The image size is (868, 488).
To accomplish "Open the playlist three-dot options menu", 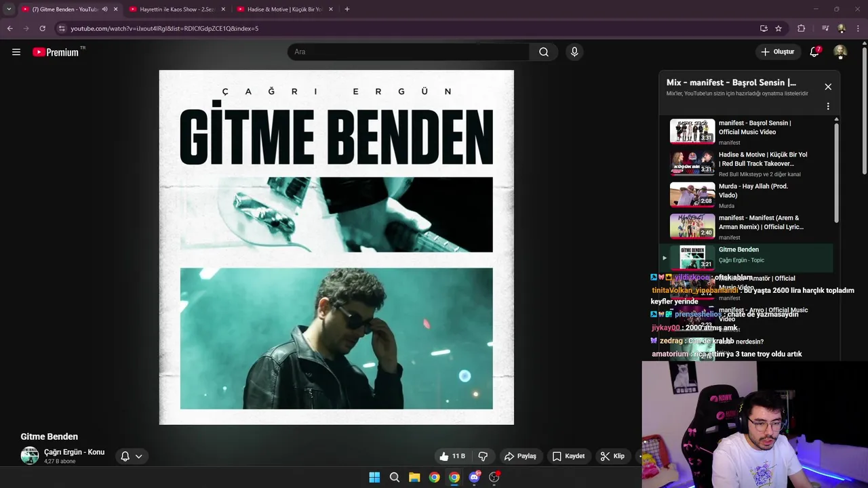I will [x=828, y=106].
